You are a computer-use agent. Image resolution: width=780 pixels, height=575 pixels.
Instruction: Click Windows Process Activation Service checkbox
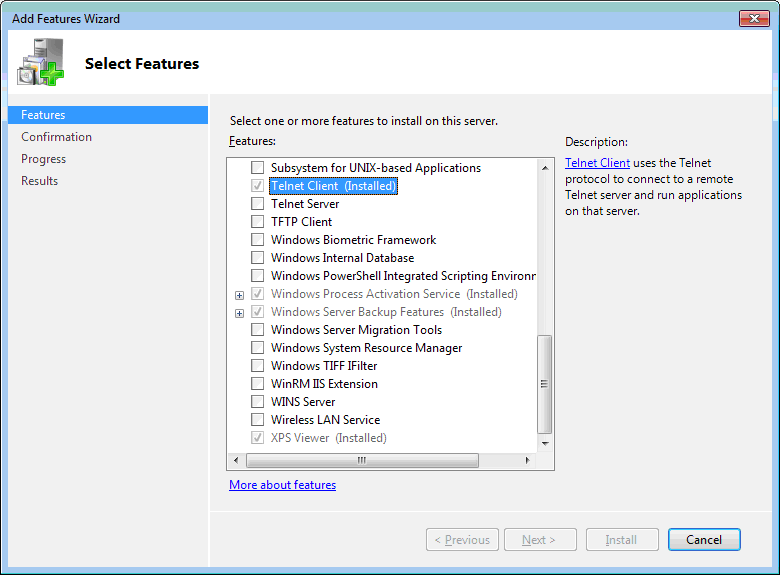258,293
